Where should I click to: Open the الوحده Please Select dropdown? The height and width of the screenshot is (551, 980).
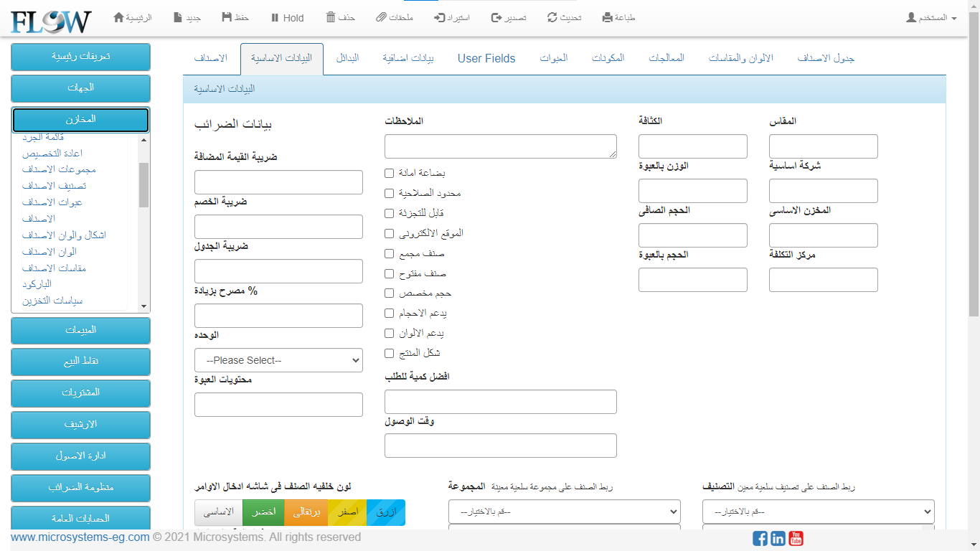278,360
